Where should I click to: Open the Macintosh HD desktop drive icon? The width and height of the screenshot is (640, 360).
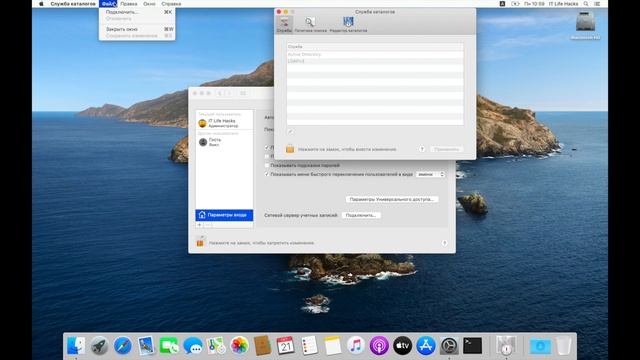(585, 25)
